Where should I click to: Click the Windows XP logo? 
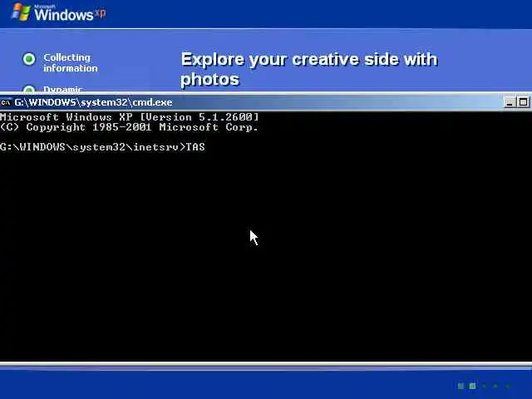[x=59, y=12]
